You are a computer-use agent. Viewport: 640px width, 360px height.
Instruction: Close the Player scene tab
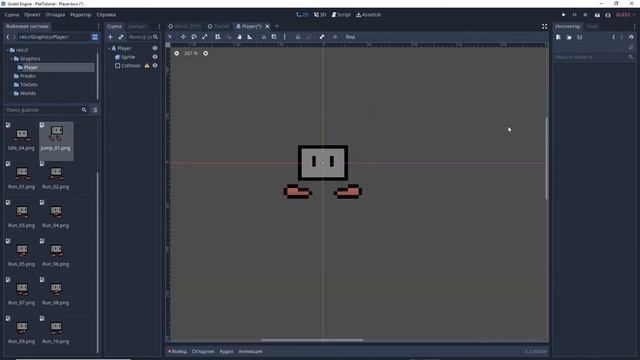[x=267, y=26]
